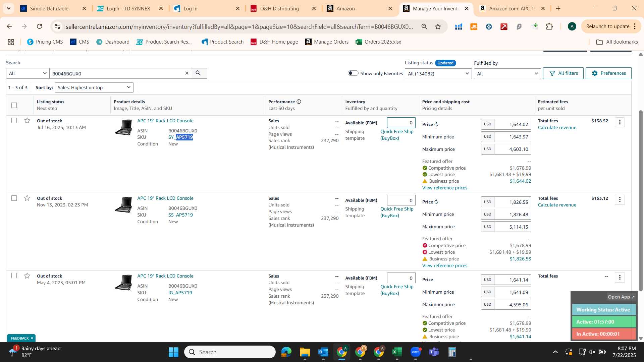Image resolution: width=644 pixels, height=362 pixels.
Task: Select checkbox for SY_AP5719 listing
Action: tap(14, 120)
